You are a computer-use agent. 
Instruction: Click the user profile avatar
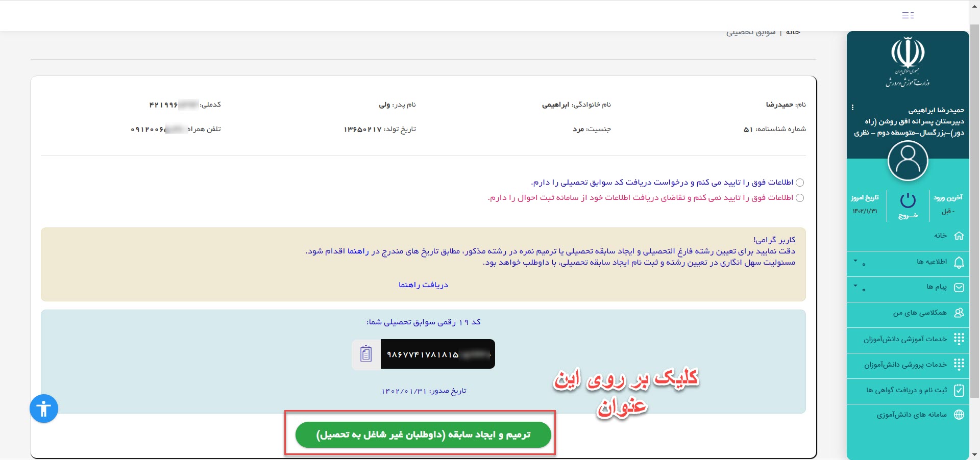908,161
